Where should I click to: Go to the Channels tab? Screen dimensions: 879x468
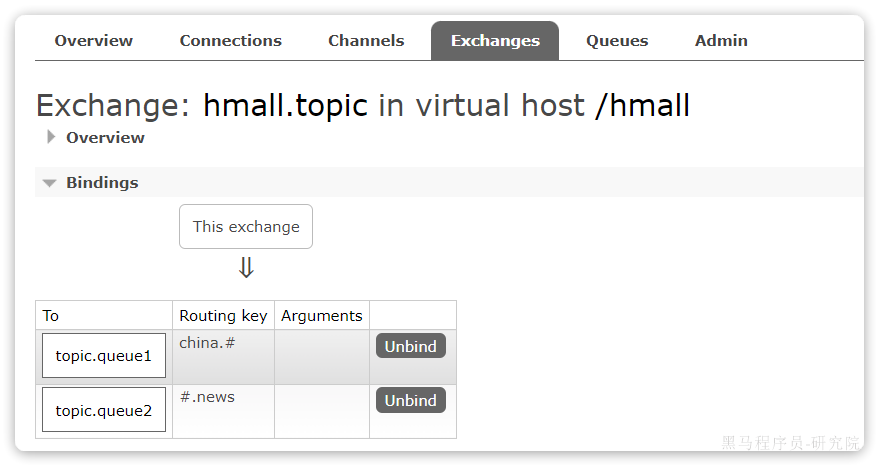pos(366,41)
